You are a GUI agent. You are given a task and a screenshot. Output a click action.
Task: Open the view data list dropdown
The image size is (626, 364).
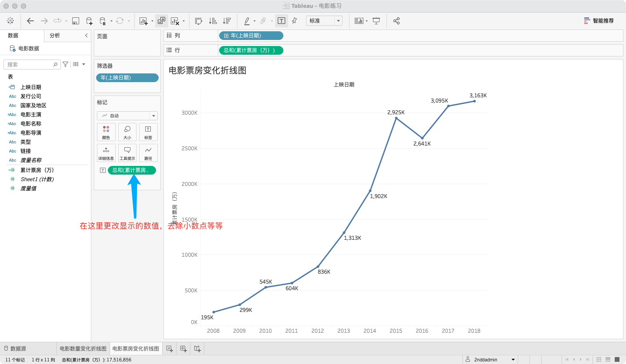click(79, 64)
